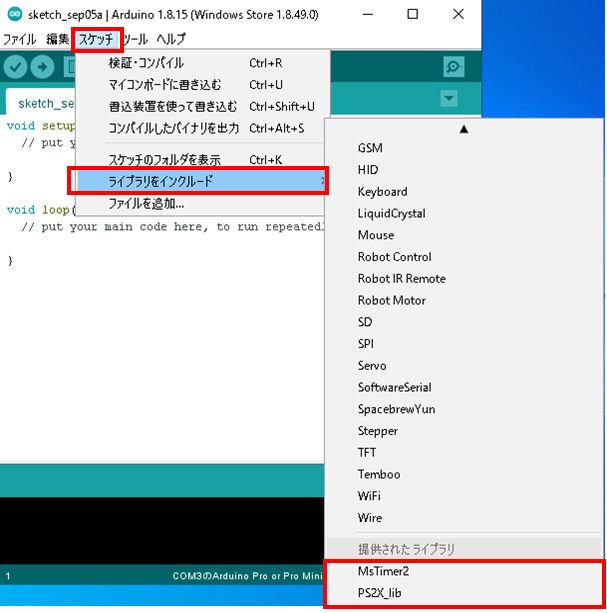
Task: Include the Robot IR Remote library
Action: click(464, 279)
